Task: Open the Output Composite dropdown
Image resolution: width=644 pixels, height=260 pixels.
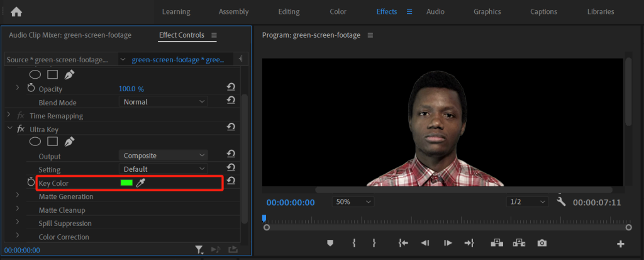Action: pyautogui.click(x=164, y=155)
